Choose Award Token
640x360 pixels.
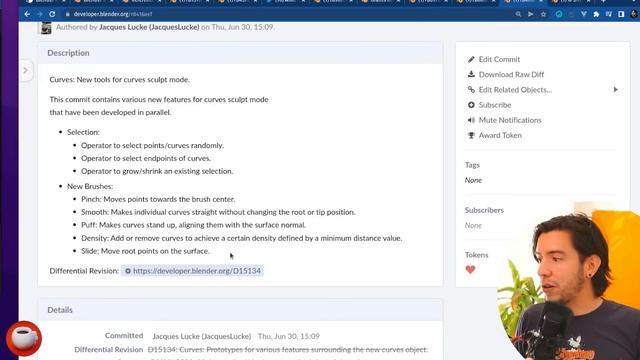coord(500,135)
